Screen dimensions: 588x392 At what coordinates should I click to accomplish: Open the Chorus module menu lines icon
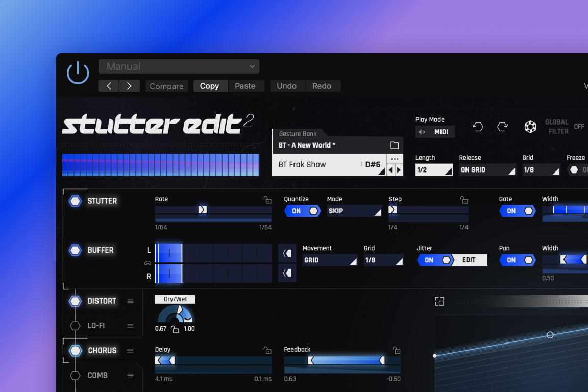click(131, 350)
